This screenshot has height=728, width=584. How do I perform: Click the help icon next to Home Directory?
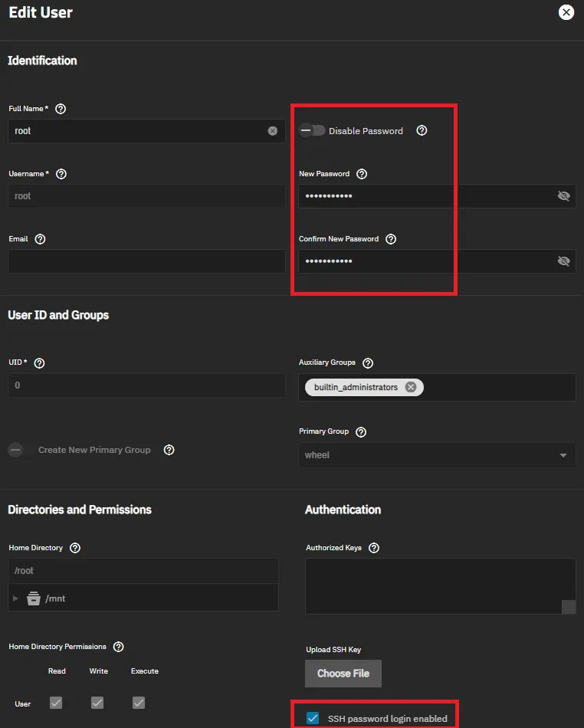click(x=75, y=548)
